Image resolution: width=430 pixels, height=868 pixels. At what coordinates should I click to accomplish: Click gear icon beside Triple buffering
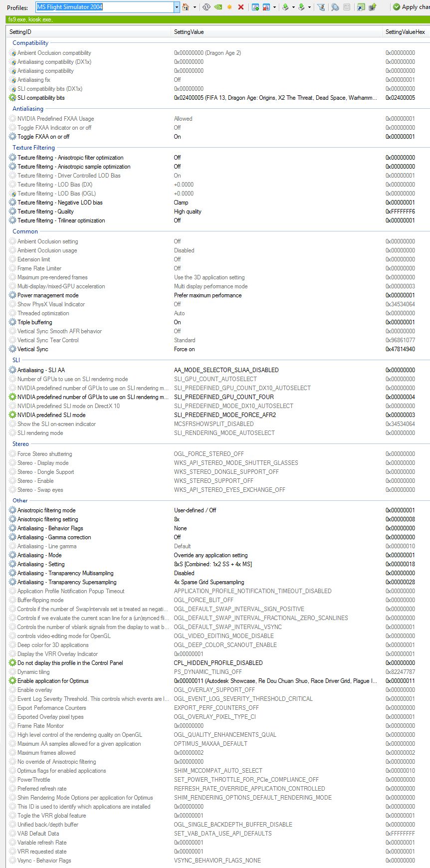[12, 322]
